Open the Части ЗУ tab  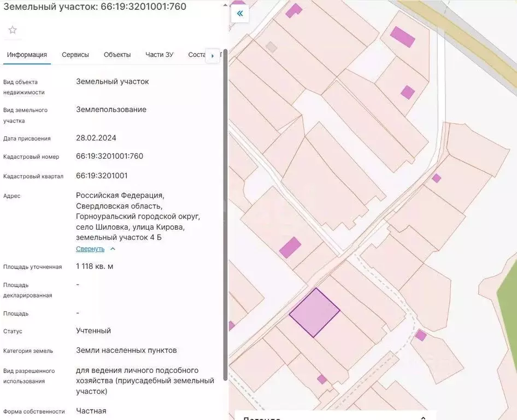coord(160,55)
